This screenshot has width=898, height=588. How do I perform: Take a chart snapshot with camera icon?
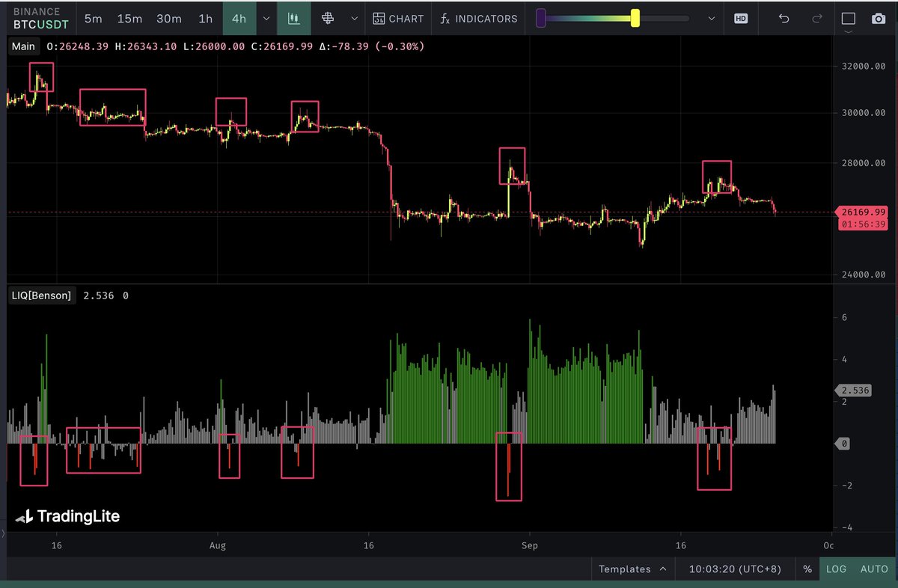coord(879,19)
